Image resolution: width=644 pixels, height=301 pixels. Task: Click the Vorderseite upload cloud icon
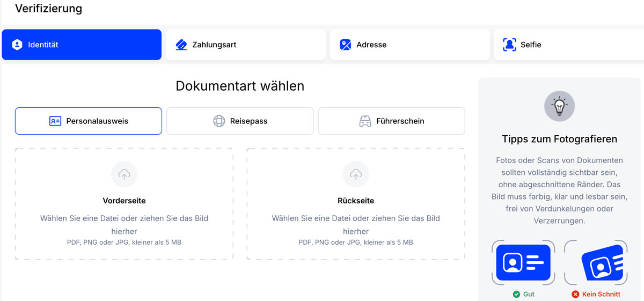pos(124,174)
